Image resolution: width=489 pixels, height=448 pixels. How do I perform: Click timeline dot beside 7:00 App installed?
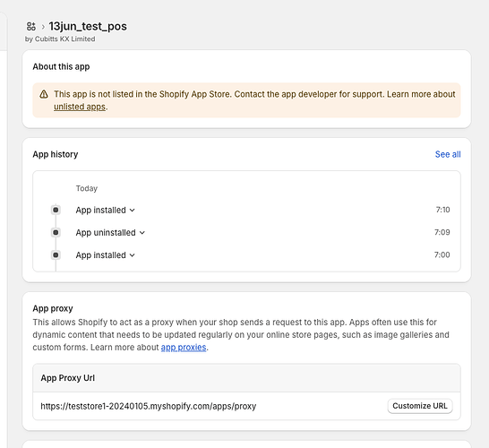(56, 255)
